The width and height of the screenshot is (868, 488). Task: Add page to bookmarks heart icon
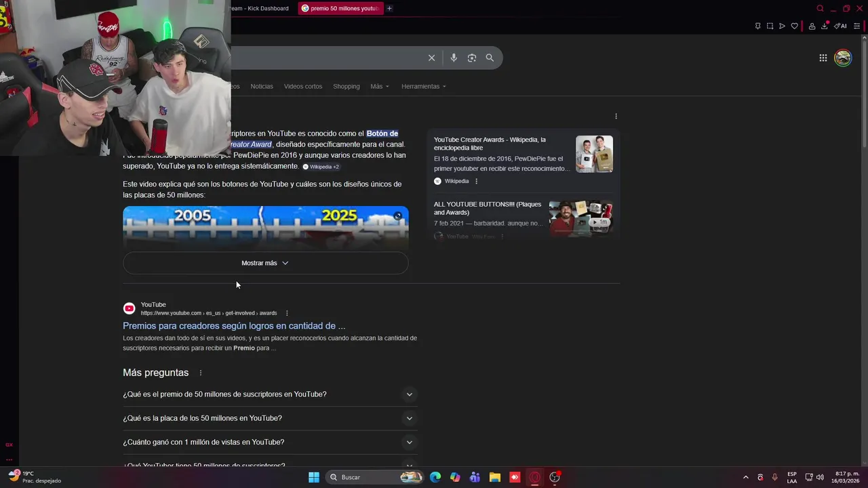coord(794,26)
